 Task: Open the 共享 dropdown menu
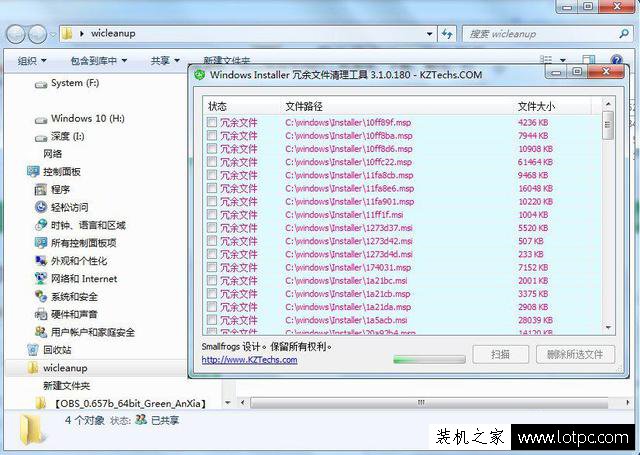click(165, 61)
